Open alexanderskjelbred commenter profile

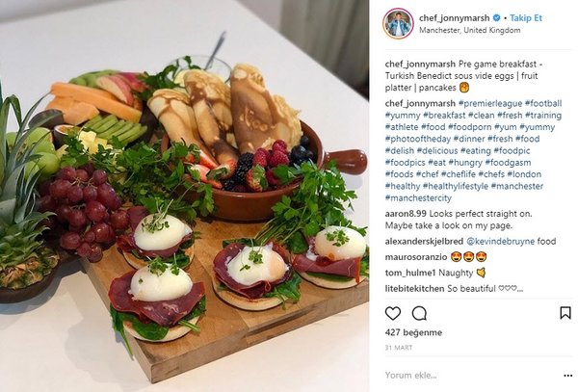point(424,242)
